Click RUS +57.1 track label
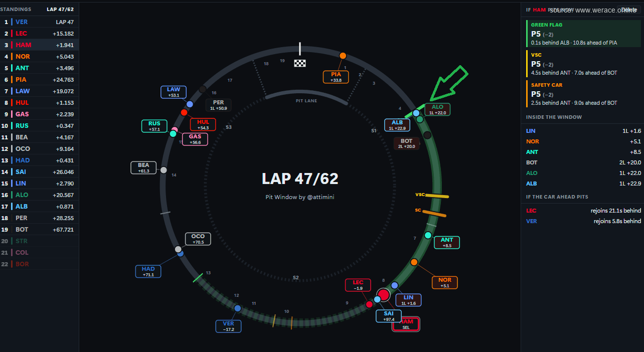 pos(154,126)
